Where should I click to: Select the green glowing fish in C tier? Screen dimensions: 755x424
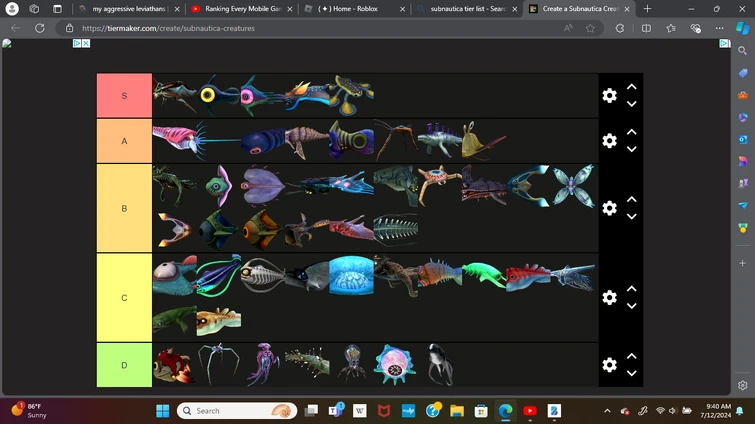(x=483, y=275)
